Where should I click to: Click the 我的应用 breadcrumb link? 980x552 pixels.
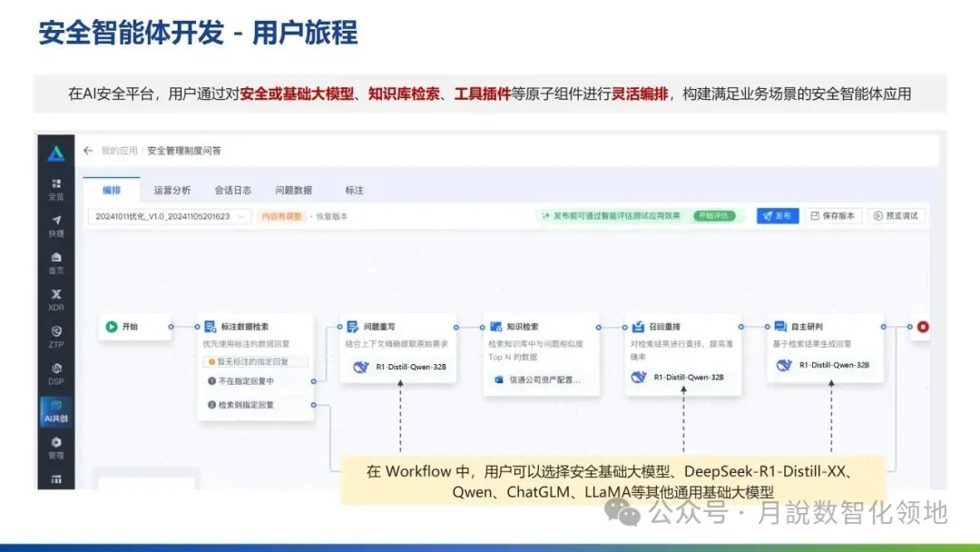click(x=119, y=151)
